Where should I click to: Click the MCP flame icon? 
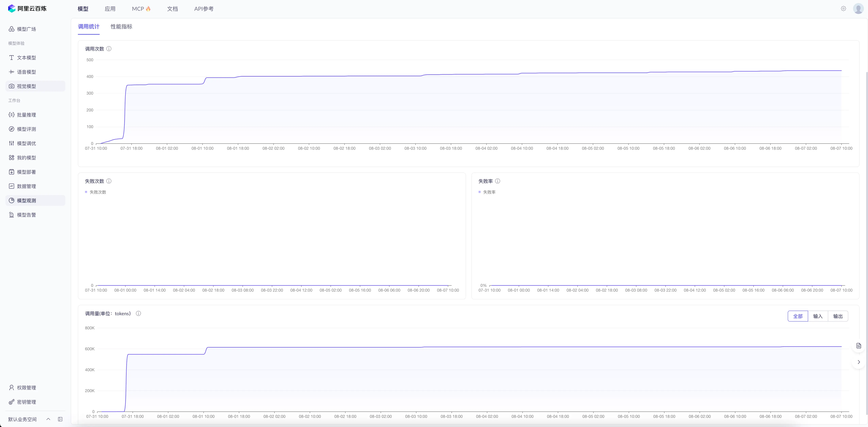pyautogui.click(x=148, y=9)
